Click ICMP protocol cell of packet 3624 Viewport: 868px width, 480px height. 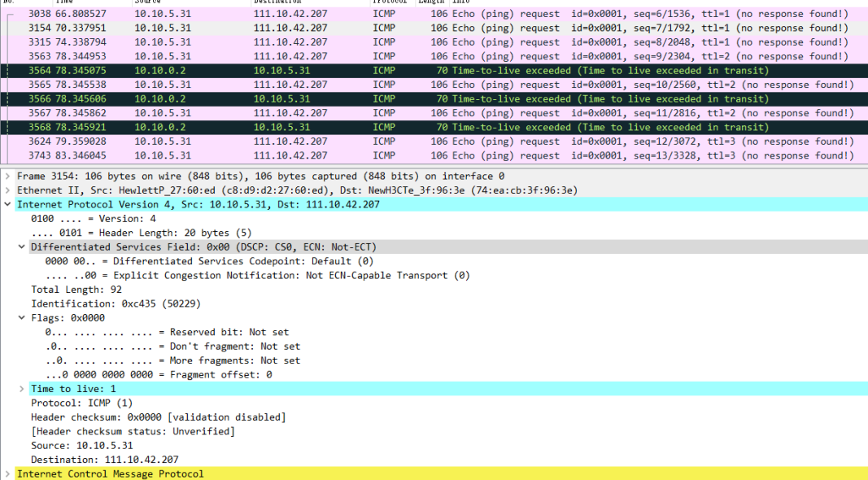point(384,142)
